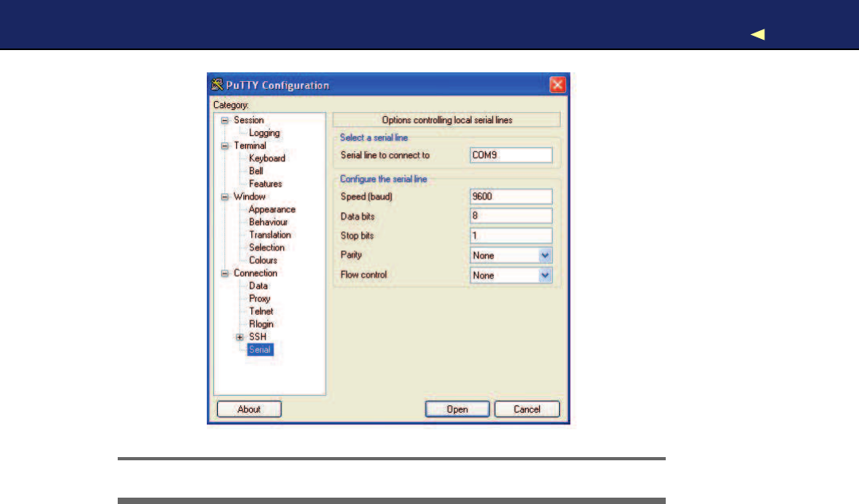Click the Data bits field
This screenshot has height=504, width=859.
coord(511,216)
